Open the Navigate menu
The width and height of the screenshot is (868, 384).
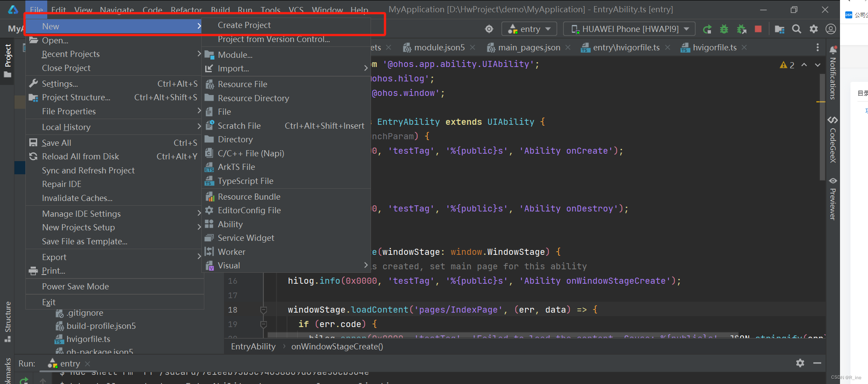(117, 10)
